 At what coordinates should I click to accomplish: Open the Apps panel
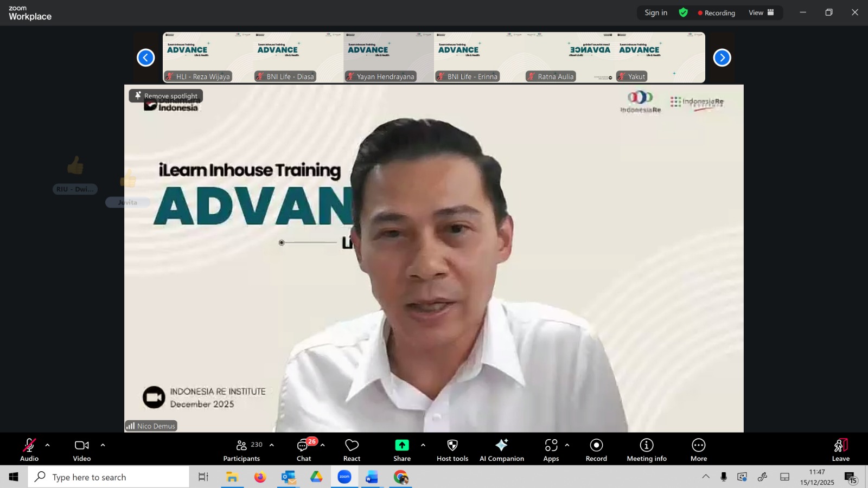point(551,450)
